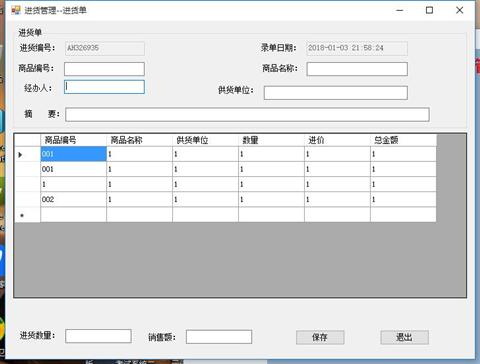Close the 进货管理--进货单 window
Screen dimensions: 480x364
click(x=460, y=10)
